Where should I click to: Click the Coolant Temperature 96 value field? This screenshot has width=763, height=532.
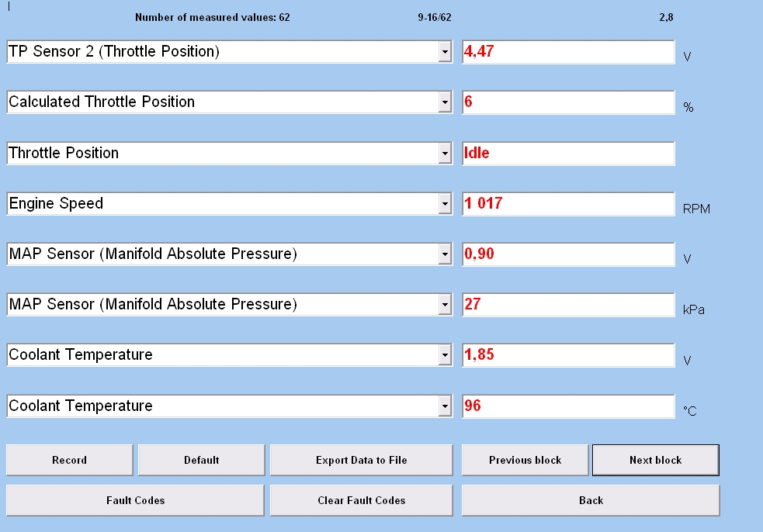pos(568,406)
